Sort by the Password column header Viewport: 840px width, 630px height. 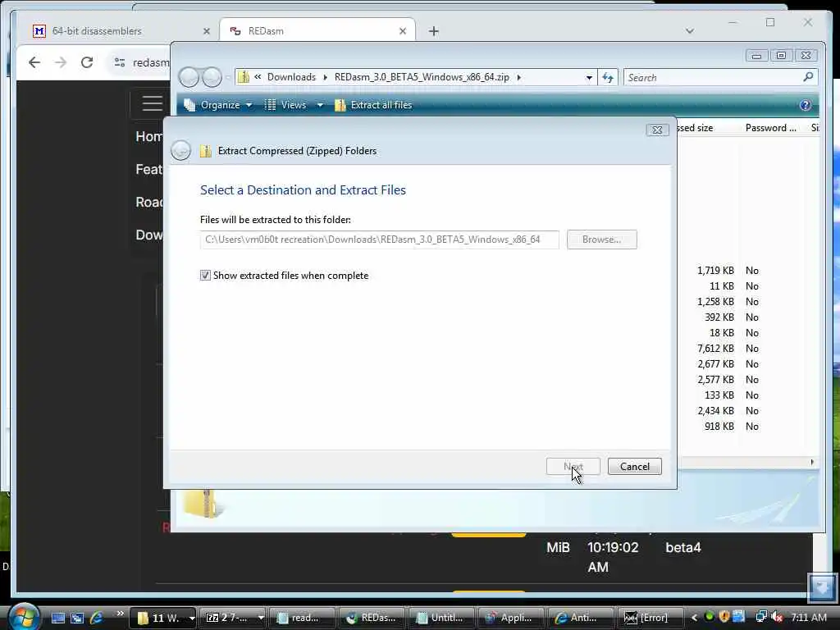click(770, 127)
